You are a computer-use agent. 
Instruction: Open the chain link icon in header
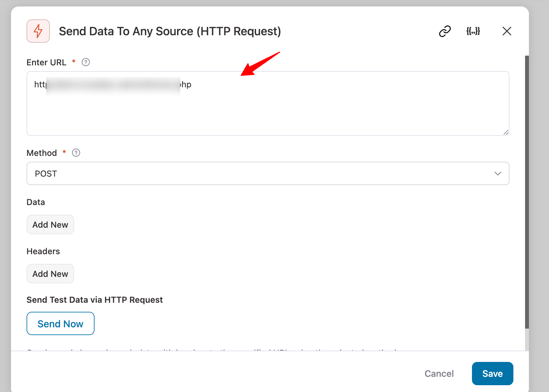[x=445, y=31]
